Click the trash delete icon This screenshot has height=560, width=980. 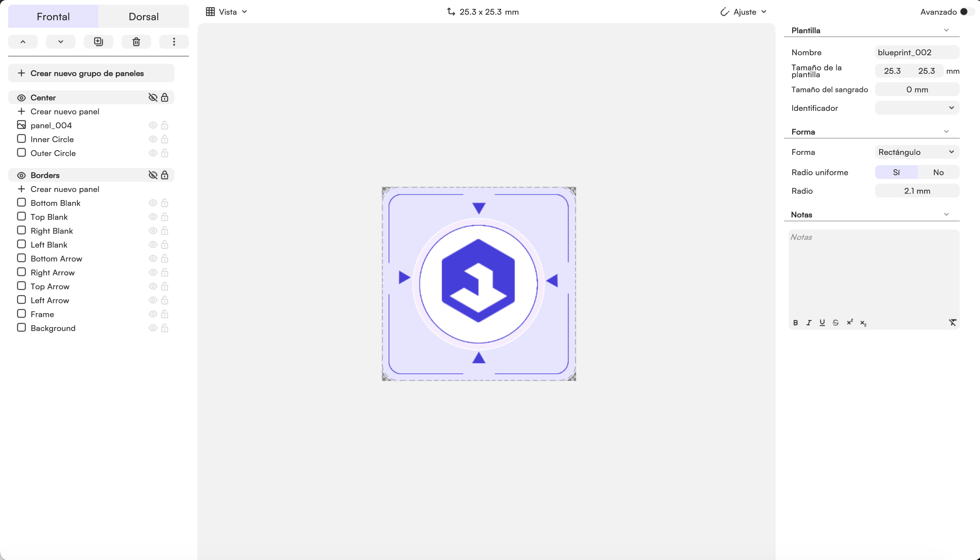[x=136, y=42]
